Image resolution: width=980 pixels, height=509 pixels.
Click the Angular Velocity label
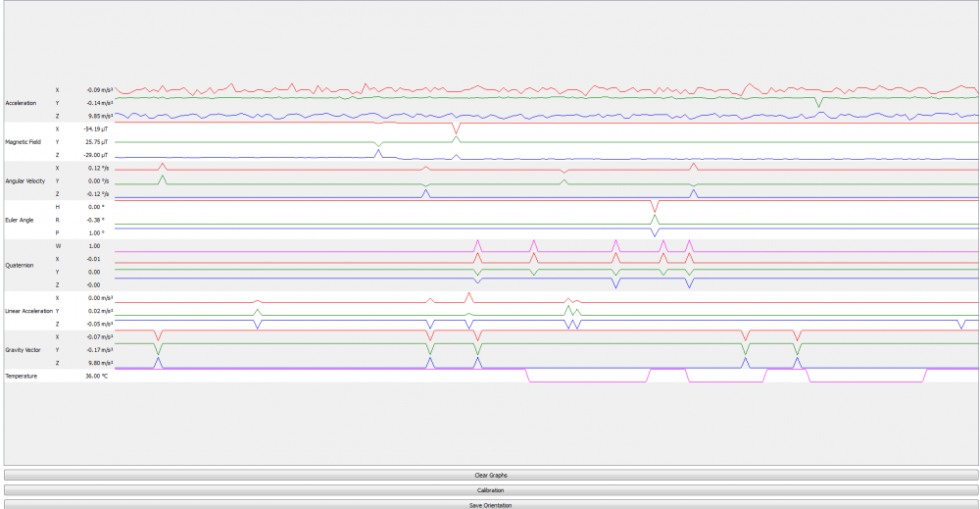(24, 181)
